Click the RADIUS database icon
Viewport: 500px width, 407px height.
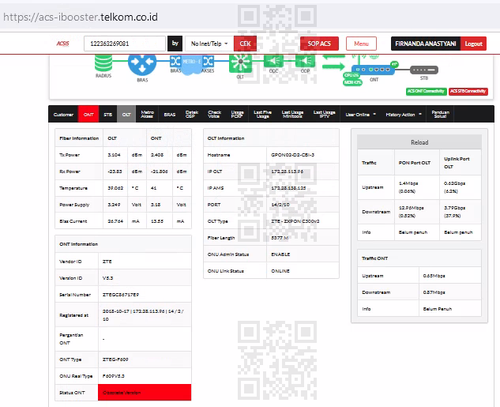click(103, 63)
